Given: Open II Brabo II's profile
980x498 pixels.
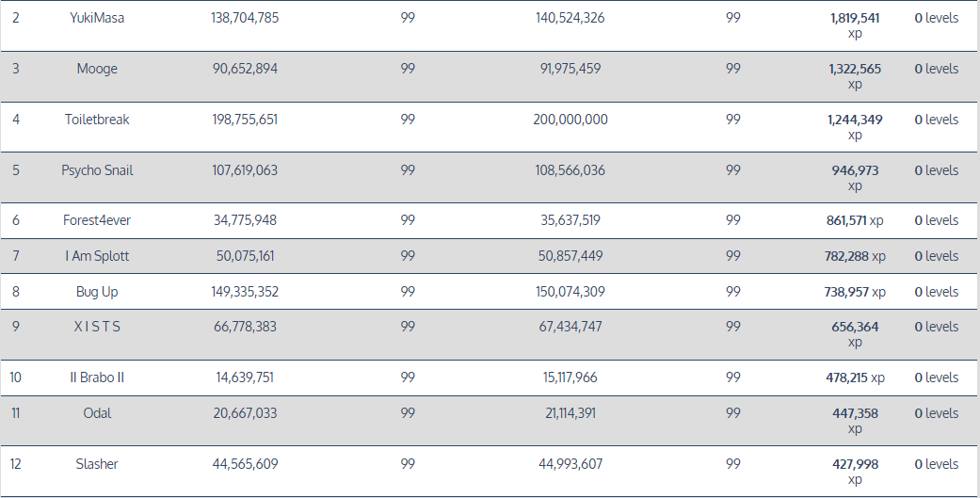Looking at the screenshot, I should click(x=97, y=378).
